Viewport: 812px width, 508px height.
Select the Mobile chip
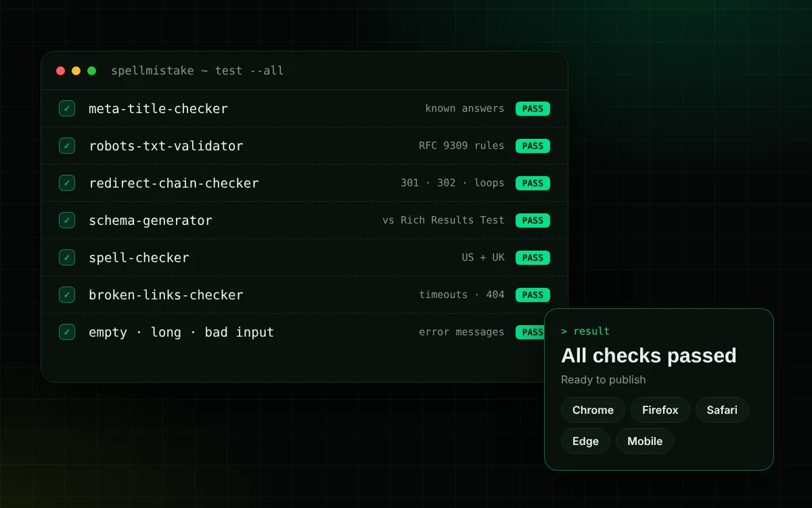click(x=645, y=441)
